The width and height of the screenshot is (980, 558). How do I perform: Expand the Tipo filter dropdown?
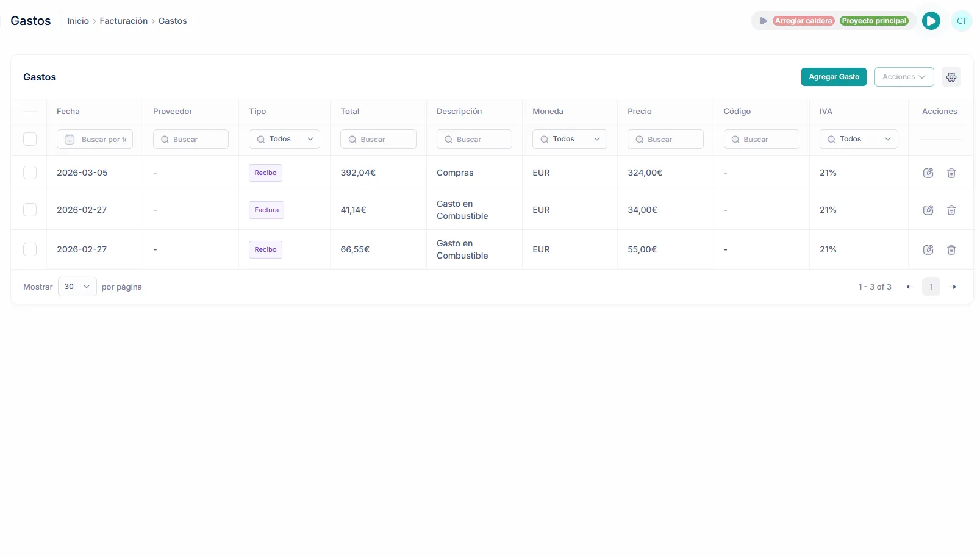coord(284,140)
